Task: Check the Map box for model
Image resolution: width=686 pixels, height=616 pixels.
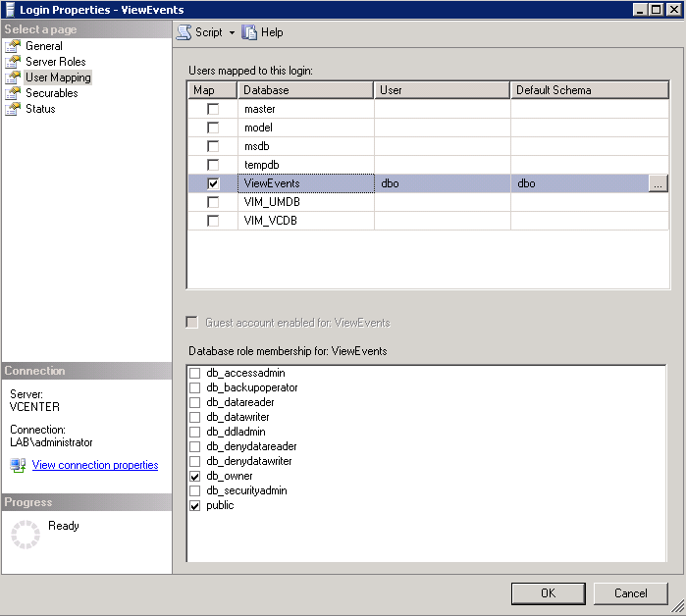Action: point(213,128)
